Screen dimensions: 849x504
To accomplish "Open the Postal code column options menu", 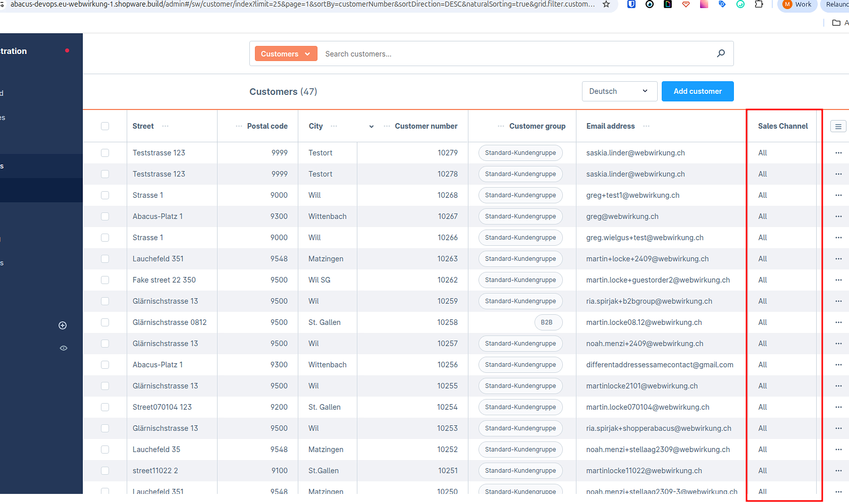I will [239, 126].
